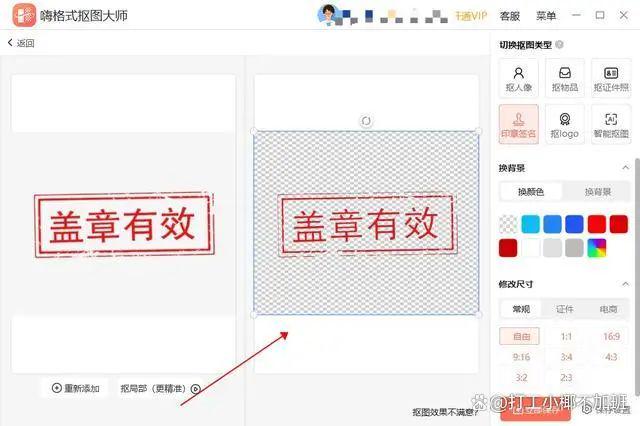Select the 16:9 ratio option
This screenshot has height=426, width=640.
click(x=611, y=336)
